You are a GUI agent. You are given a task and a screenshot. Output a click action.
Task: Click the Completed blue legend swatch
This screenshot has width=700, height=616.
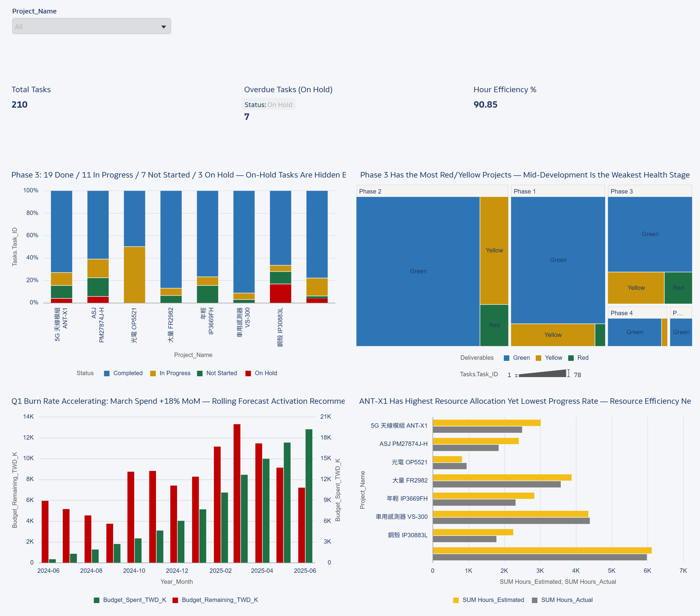pyautogui.click(x=107, y=373)
